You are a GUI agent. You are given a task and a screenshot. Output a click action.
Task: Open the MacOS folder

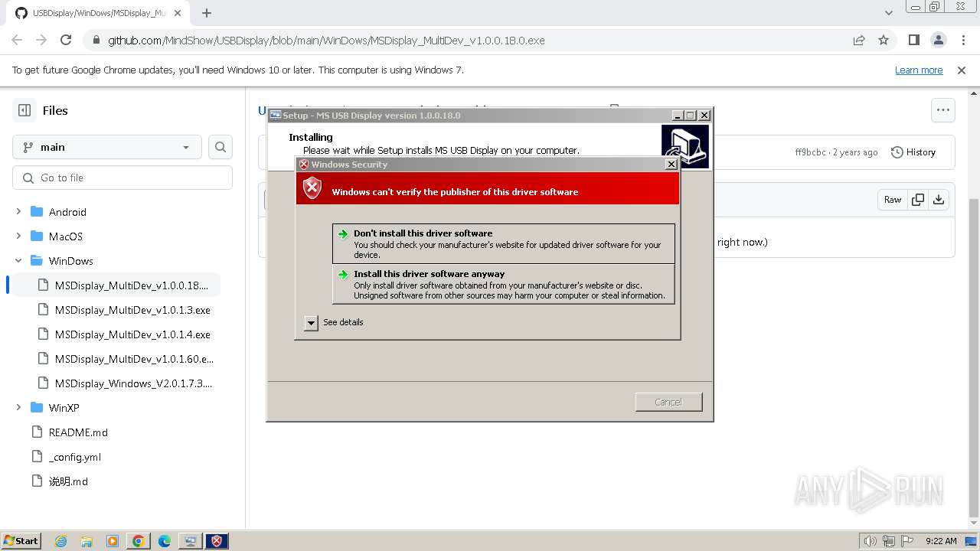point(66,236)
